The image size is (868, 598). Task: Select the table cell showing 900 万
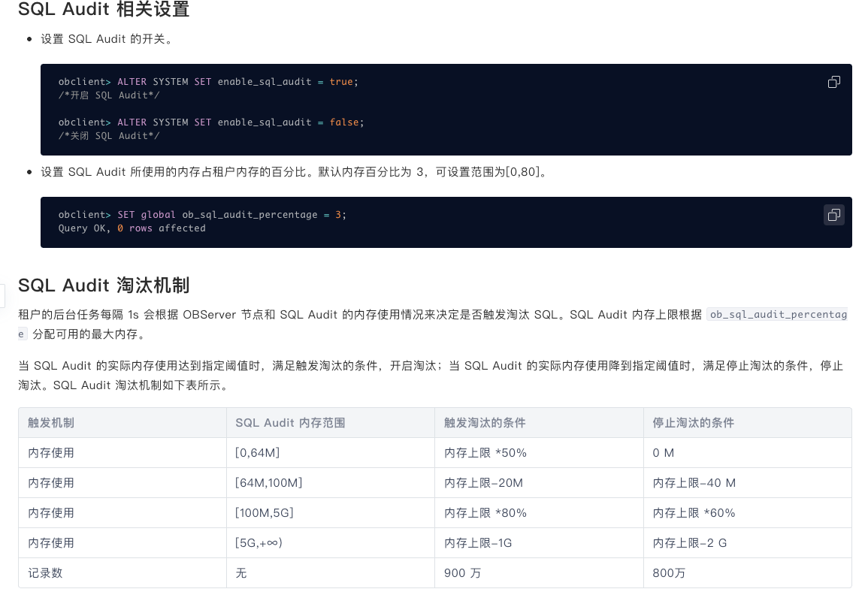point(461,572)
